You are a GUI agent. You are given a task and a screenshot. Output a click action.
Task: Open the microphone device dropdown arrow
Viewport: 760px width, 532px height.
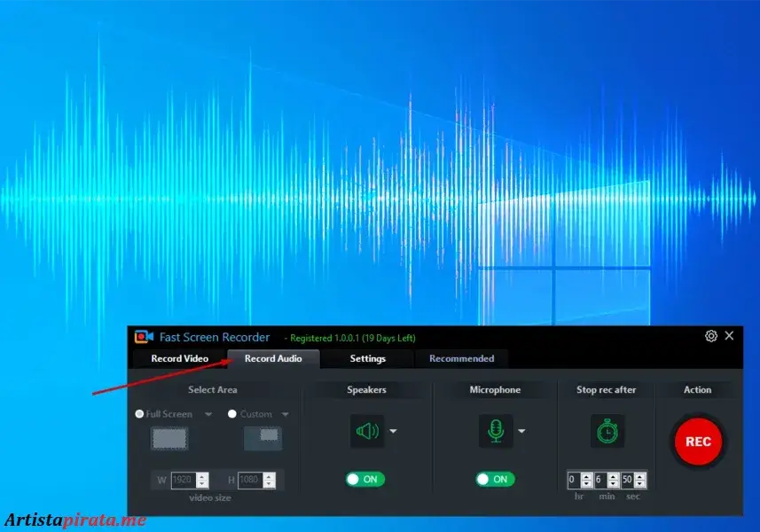(x=521, y=433)
